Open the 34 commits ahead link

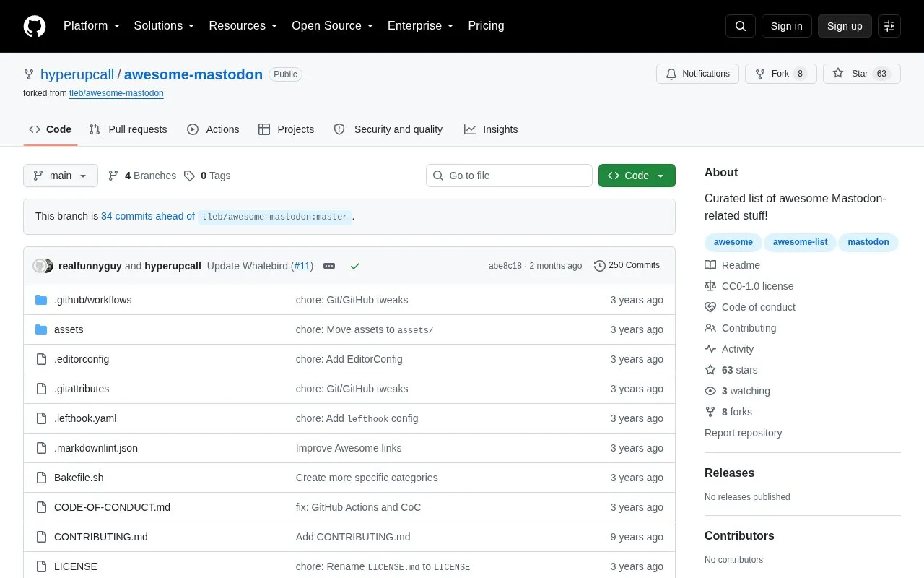click(148, 216)
